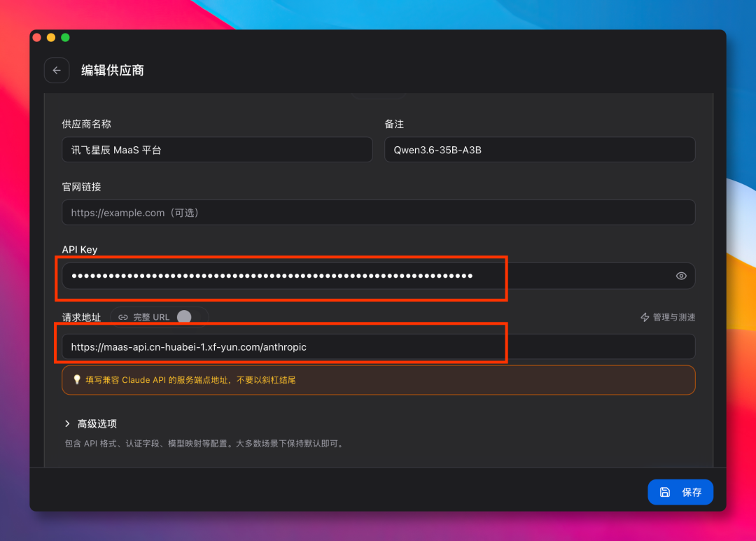
Task: Maximize the window with the green button
Action: pos(66,38)
